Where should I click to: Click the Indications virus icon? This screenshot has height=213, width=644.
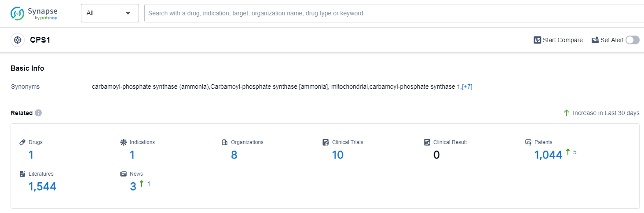(123, 142)
